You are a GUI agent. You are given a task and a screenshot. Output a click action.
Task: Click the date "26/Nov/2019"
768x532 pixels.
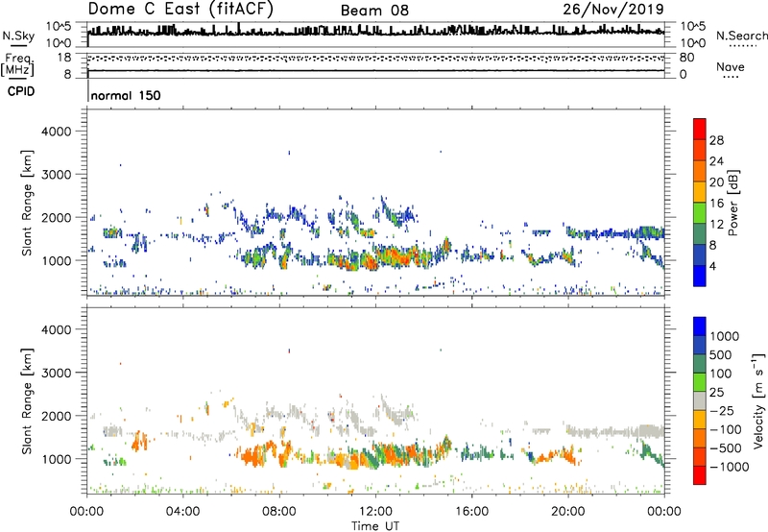pyautogui.click(x=613, y=10)
